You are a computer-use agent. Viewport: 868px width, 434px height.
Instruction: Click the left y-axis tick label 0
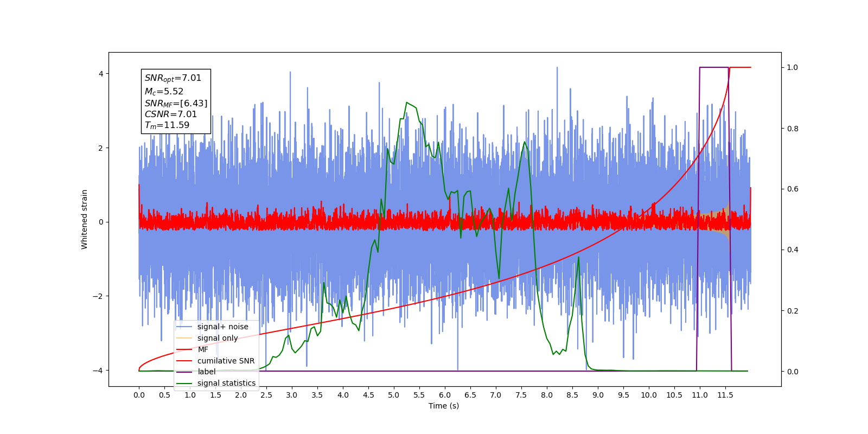pyautogui.click(x=101, y=222)
